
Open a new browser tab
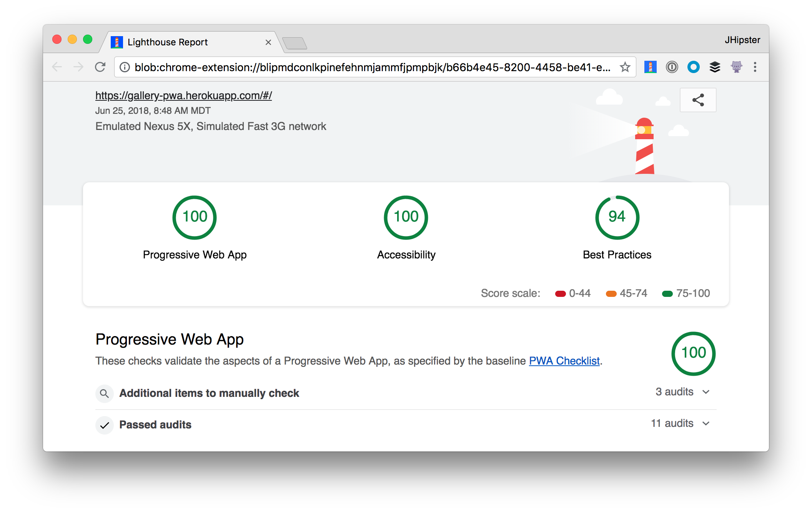(x=294, y=43)
